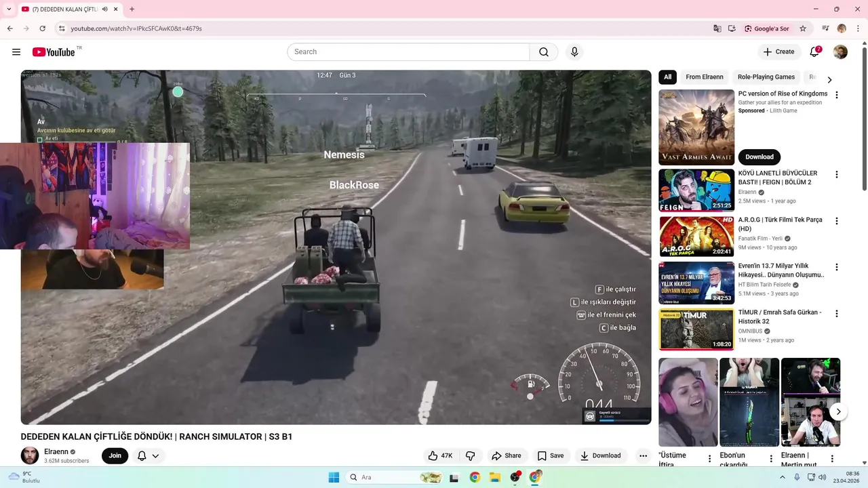Open Elraenn Mertin short thumbnail

click(810, 402)
